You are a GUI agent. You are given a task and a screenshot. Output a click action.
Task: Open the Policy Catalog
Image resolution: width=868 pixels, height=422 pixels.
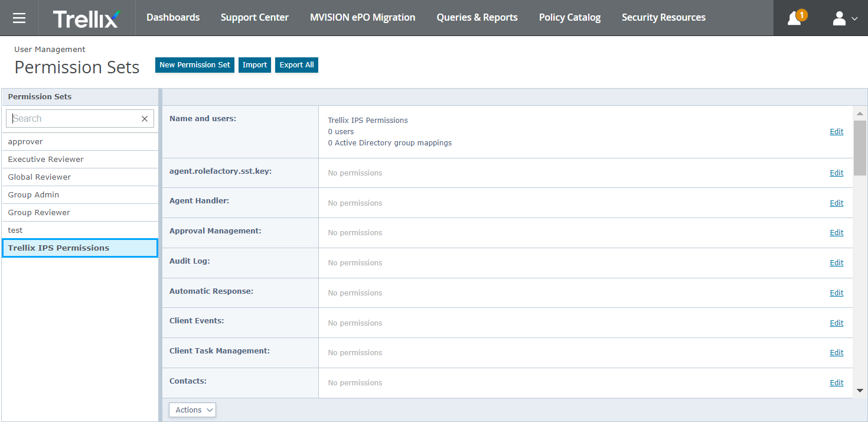click(x=570, y=18)
